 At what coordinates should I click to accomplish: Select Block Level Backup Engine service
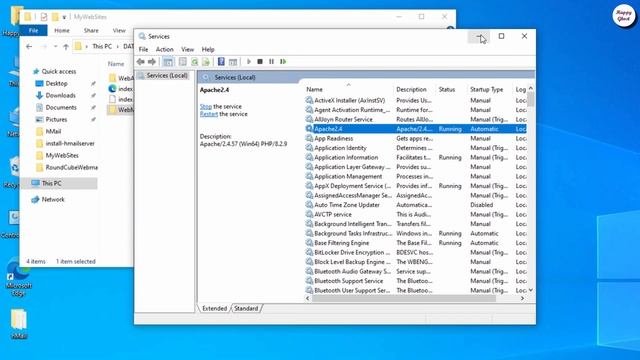coord(416,262)
